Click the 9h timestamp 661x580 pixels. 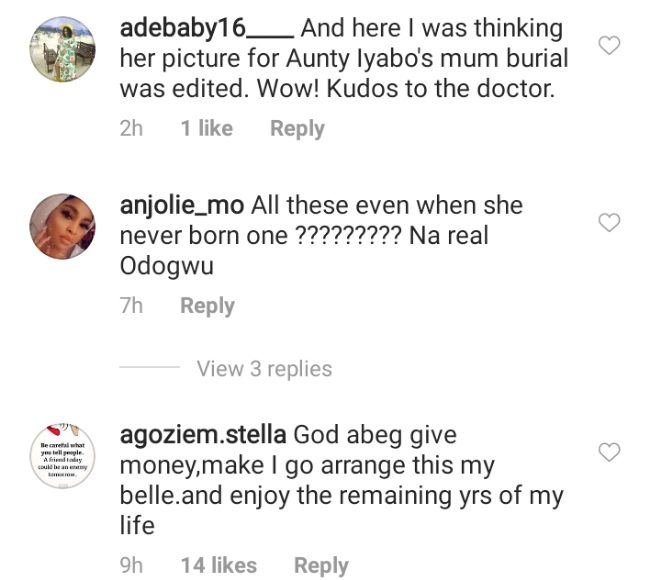[131, 566]
